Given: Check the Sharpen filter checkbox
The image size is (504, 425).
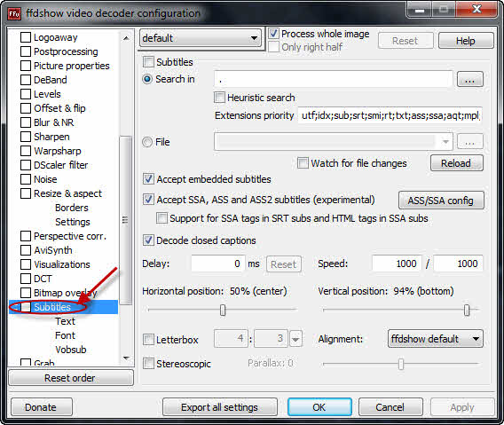Looking at the screenshot, I should click(26, 137).
